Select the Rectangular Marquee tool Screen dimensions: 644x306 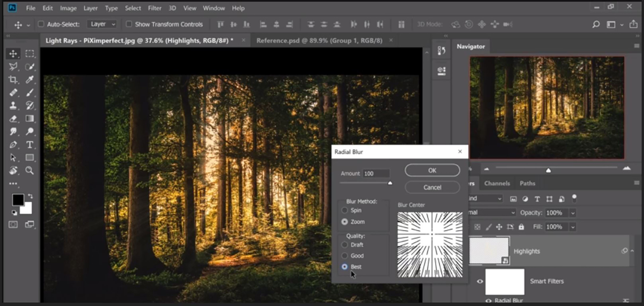(x=30, y=54)
